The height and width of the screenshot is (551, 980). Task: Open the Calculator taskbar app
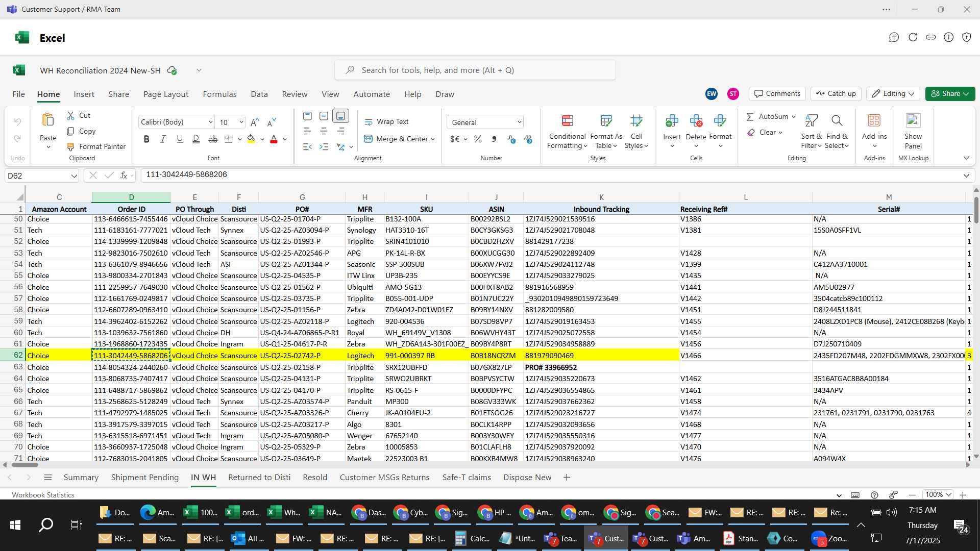click(473, 538)
